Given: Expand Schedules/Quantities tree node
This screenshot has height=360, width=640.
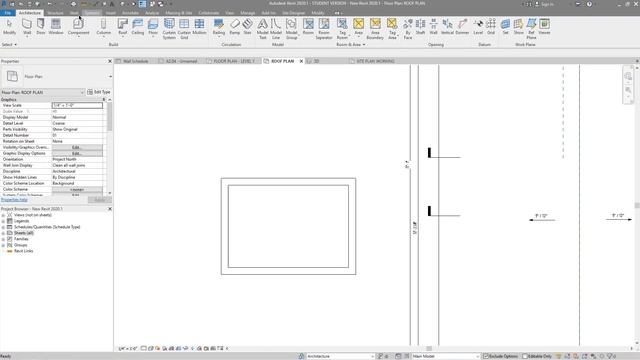Looking at the screenshot, I should click(x=3, y=227).
